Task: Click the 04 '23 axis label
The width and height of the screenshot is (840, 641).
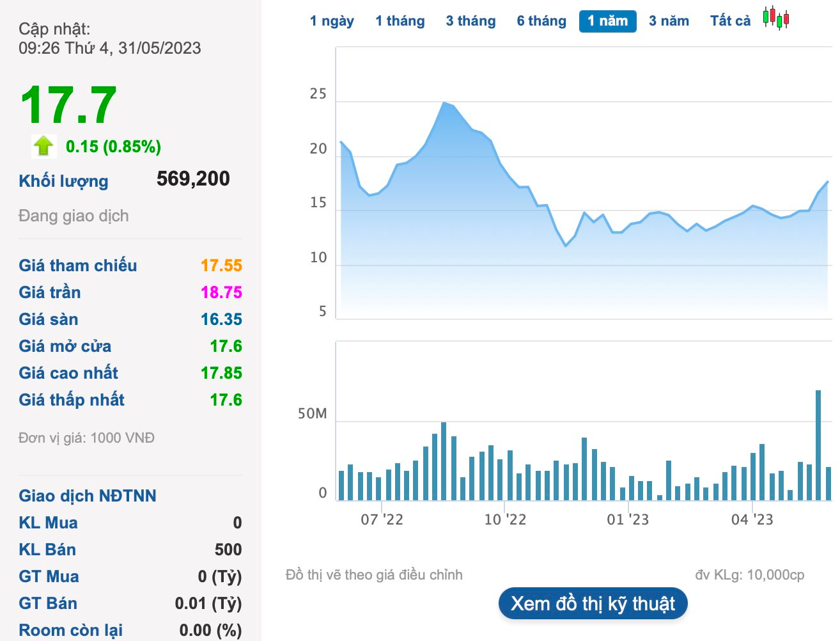Action: 752,519
